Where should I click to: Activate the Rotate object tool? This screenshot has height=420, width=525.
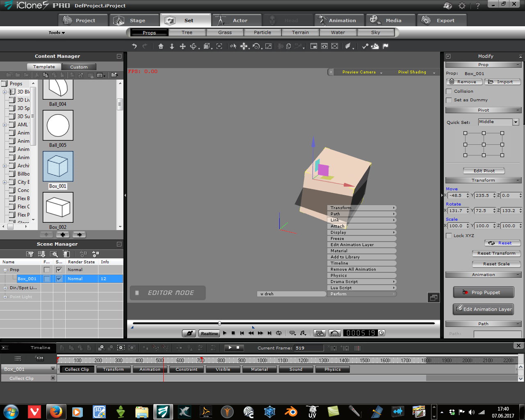[x=256, y=46]
